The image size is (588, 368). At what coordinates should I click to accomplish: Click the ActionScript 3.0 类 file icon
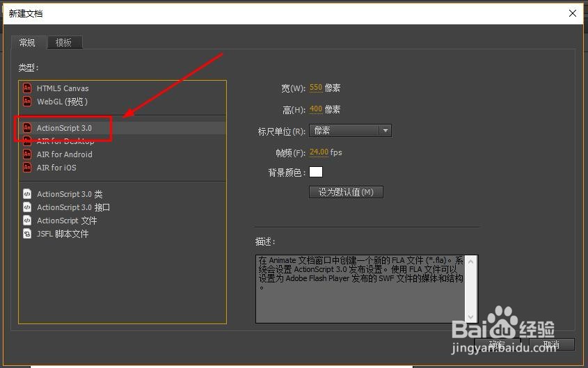(27, 194)
